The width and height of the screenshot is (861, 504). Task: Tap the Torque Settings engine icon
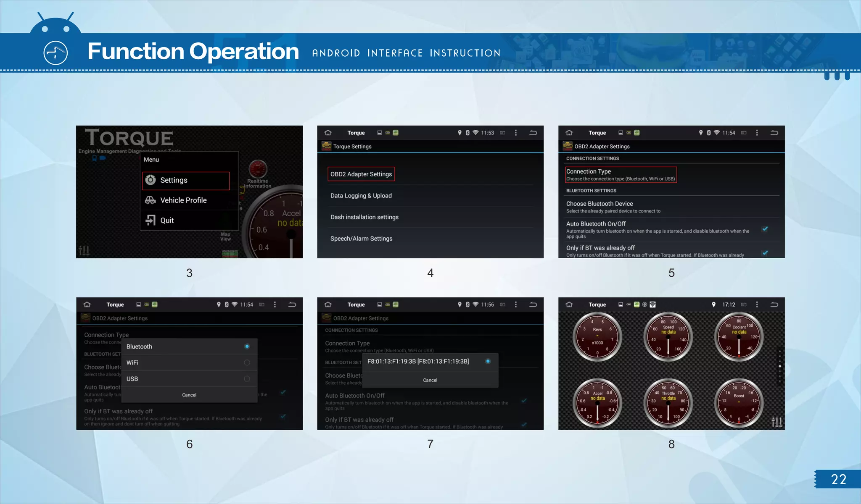coord(326,146)
